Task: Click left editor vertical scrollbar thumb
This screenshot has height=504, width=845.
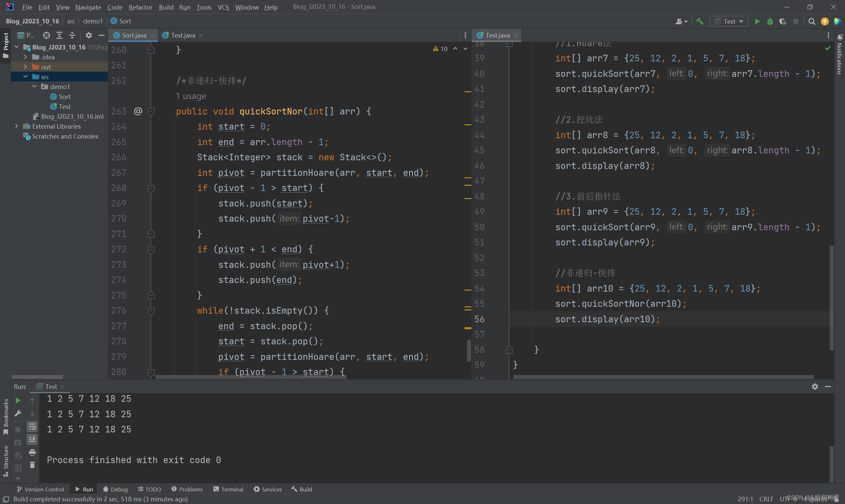Action: coord(468,351)
